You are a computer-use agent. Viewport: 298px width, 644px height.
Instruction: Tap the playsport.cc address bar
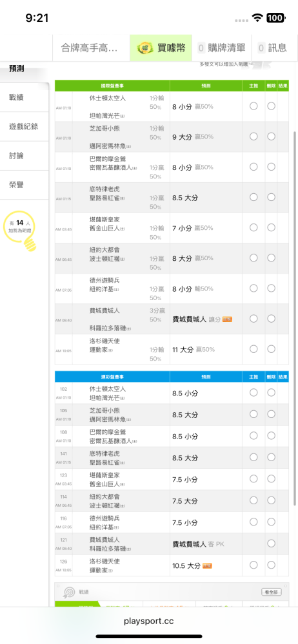[x=149, y=621]
